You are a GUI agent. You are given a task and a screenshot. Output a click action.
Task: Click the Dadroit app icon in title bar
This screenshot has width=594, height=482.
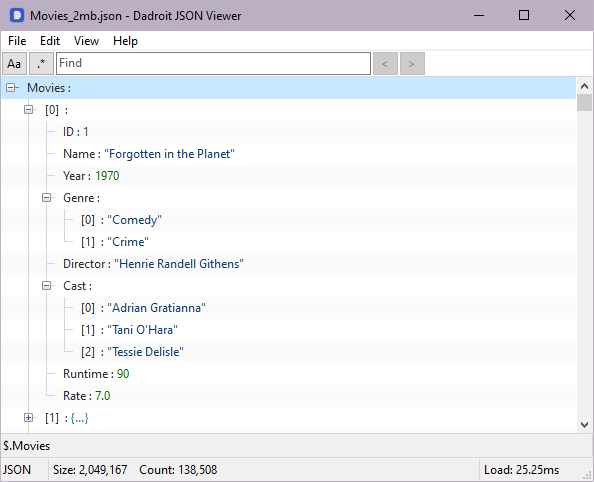tap(17, 16)
